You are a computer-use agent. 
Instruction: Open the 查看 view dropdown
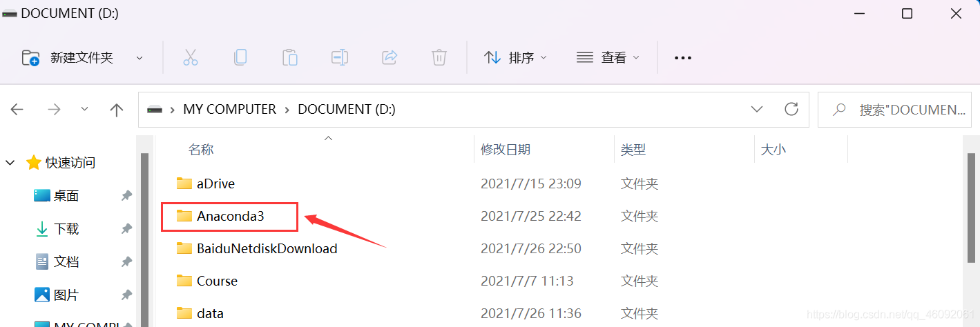tap(608, 58)
